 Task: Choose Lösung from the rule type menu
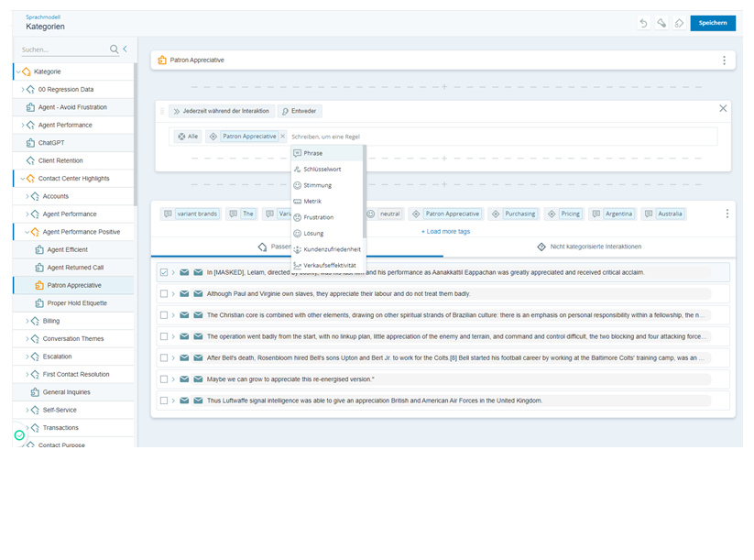(x=327, y=234)
